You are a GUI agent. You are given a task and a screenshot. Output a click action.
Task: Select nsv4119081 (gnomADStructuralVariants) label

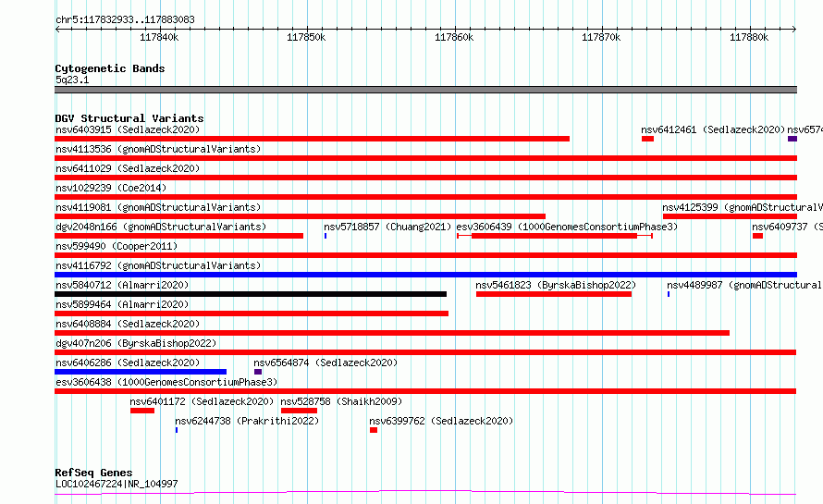(x=158, y=207)
